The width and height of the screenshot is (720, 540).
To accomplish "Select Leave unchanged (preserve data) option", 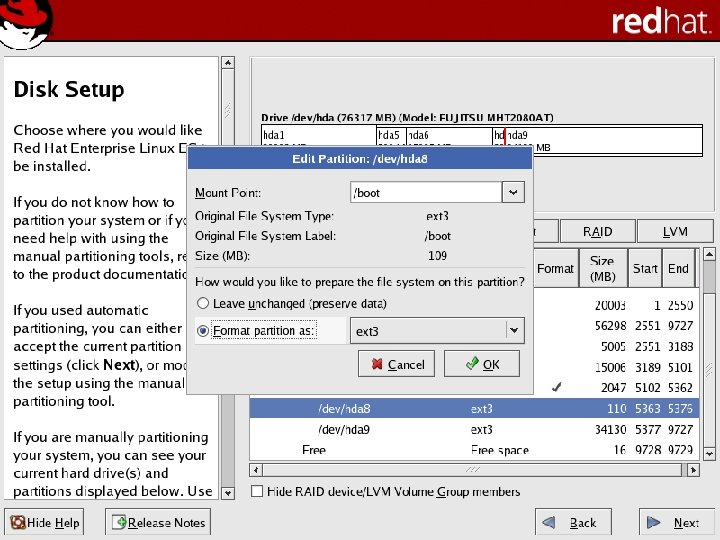I will 202,304.
